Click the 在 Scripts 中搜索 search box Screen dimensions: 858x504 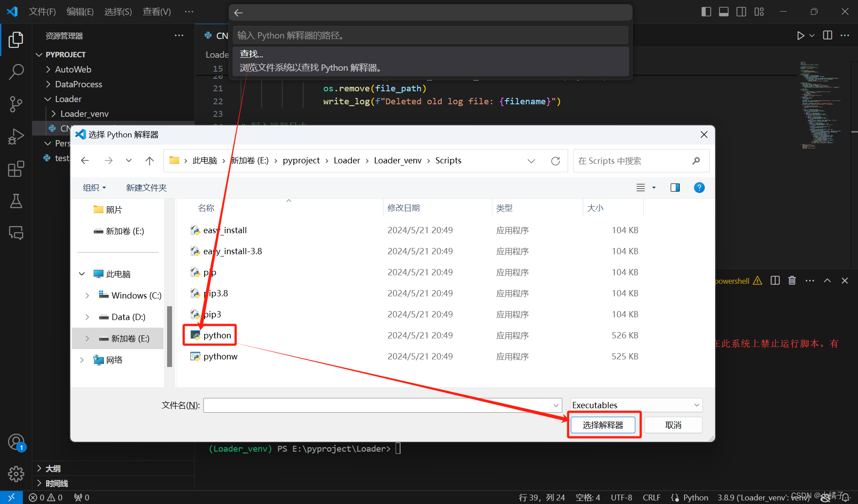pyautogui.click(x=641, y=161)
